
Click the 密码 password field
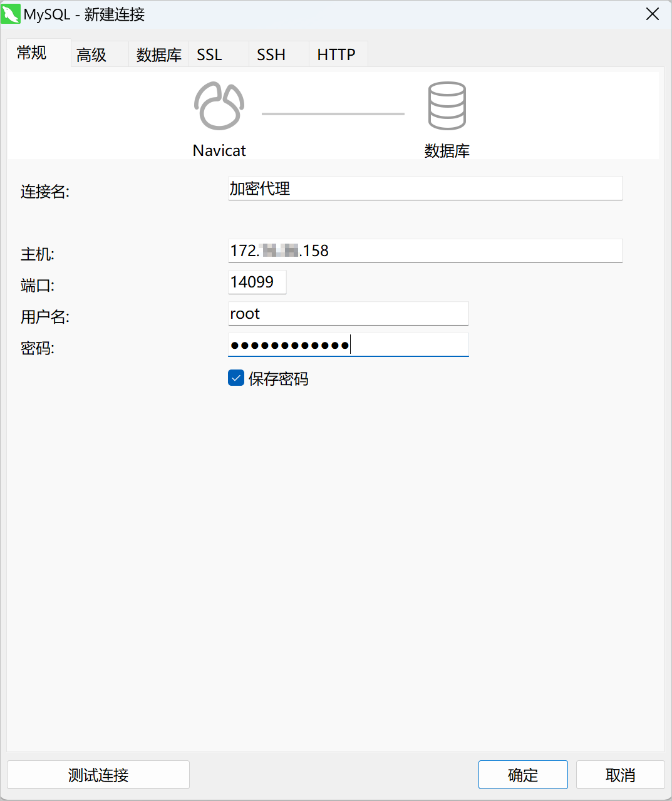coord(348,344)
